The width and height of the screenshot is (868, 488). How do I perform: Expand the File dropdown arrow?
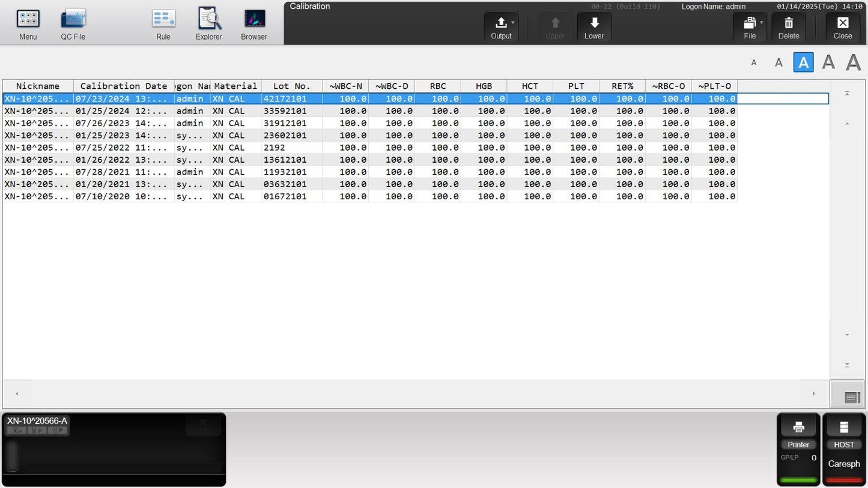pyautogui.click(x=762, y=22)
